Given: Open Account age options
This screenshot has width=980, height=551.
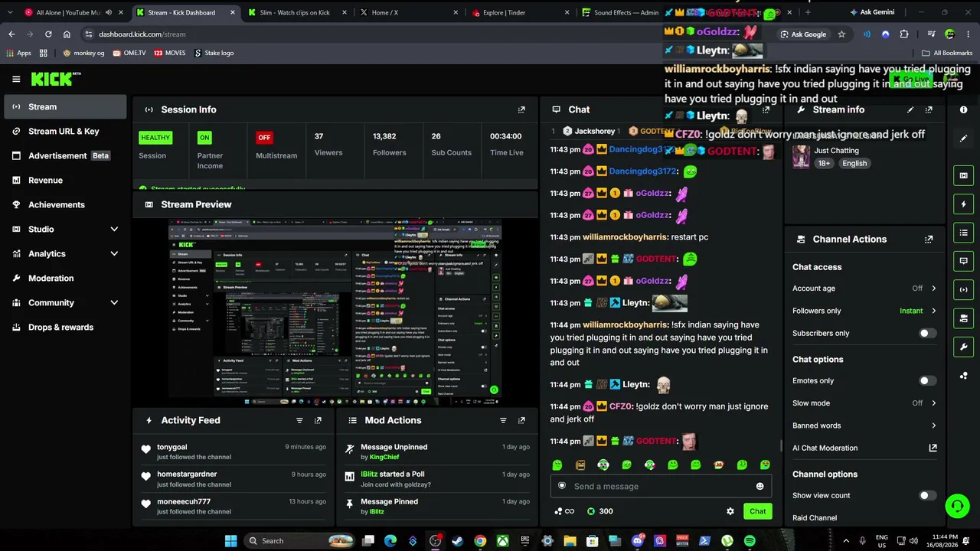Looking at the screenshot, I should pyautogui.click(x=864, y=289).
